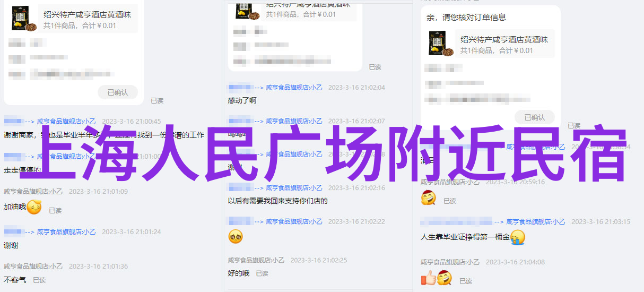This screenshot has width=644, height=292.
Task: Click product title 绍兴特产咸亨酒店黄酒味 in left card
Action: [x=87, y=14]
